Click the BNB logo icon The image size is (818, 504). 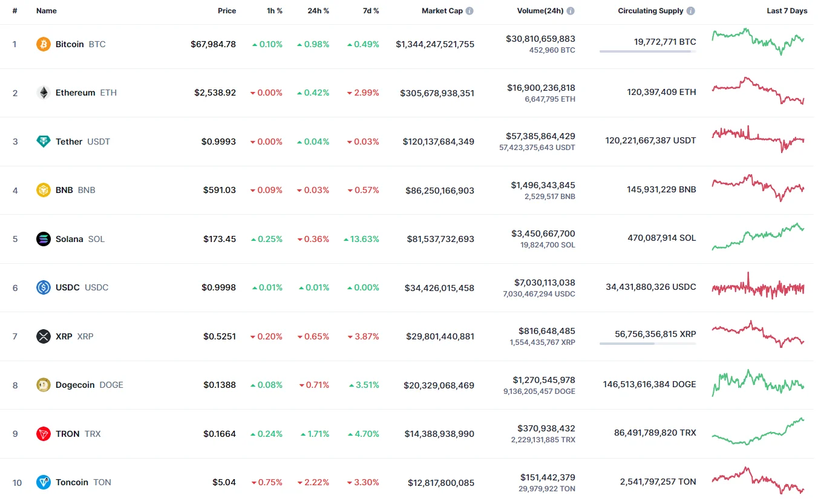tap(44, 190)
